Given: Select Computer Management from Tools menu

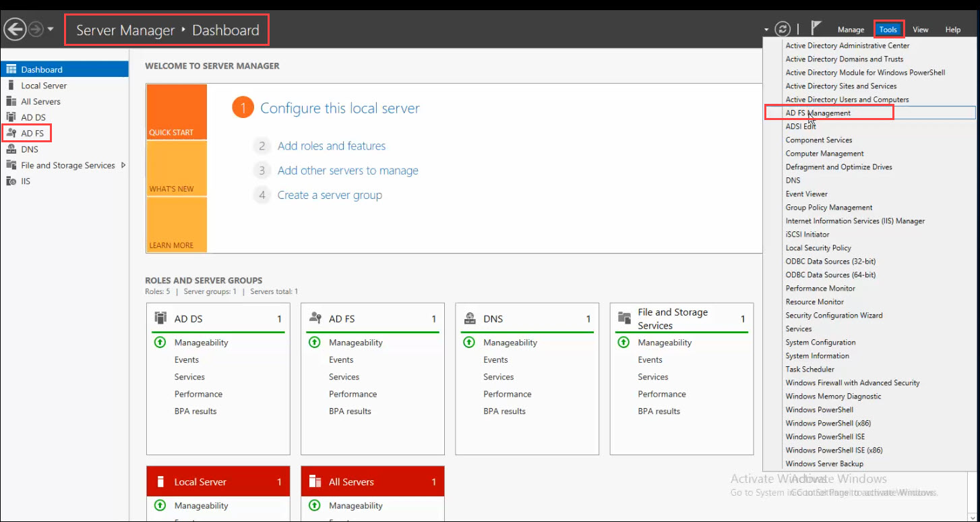Looking at the screenshot, I should coord(825,154).
